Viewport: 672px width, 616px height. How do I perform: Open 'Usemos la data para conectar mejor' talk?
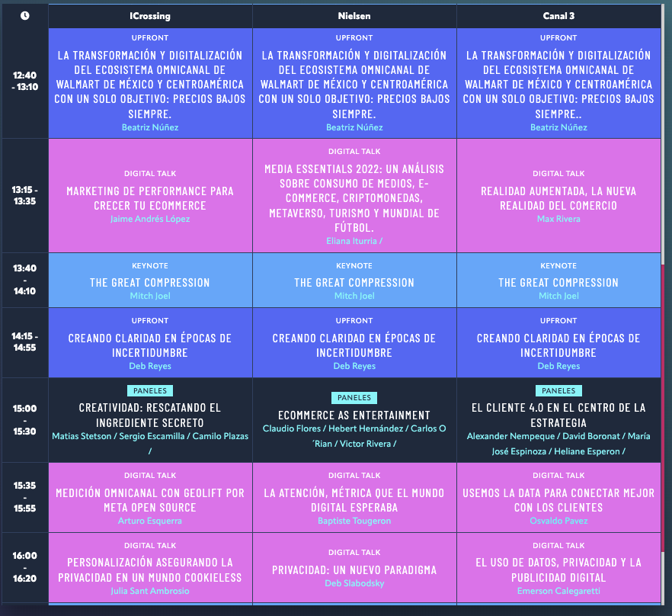[x=558, y=500]
